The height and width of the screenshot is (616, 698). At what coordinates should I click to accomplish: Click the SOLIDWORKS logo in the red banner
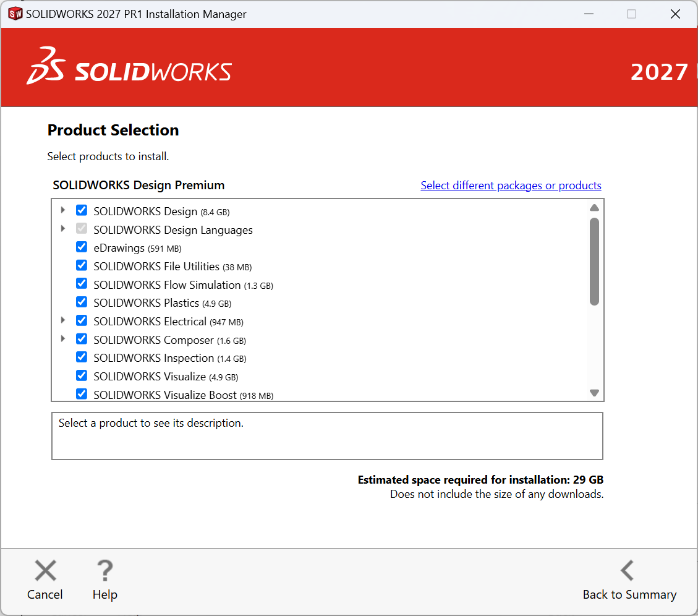point(129,67)
